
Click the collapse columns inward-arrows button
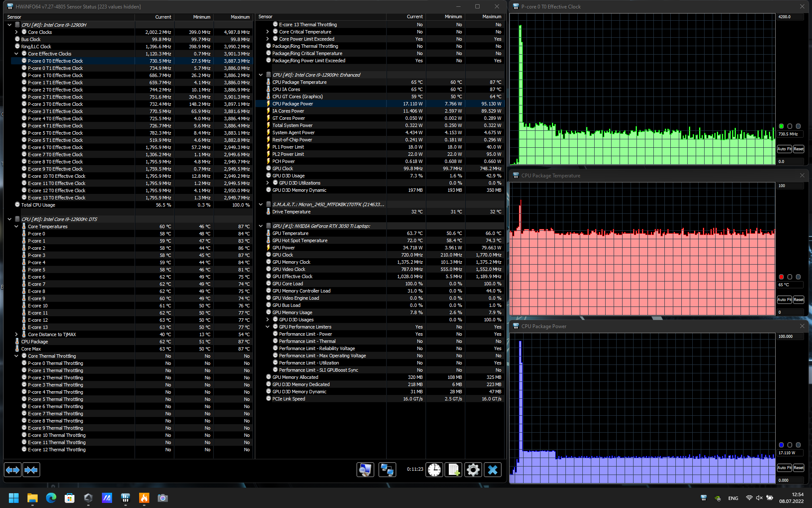[31, 470]
